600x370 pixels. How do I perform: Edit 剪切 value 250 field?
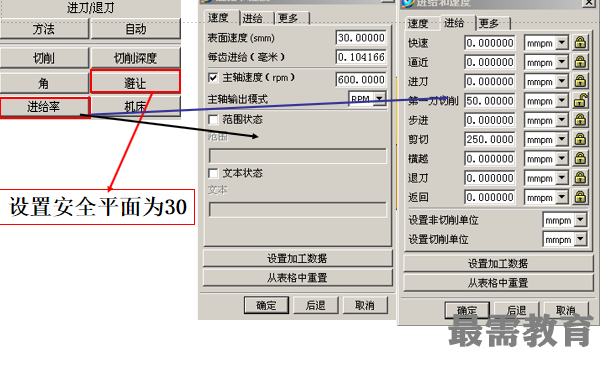pyautogui.click(x=490, y=139)
